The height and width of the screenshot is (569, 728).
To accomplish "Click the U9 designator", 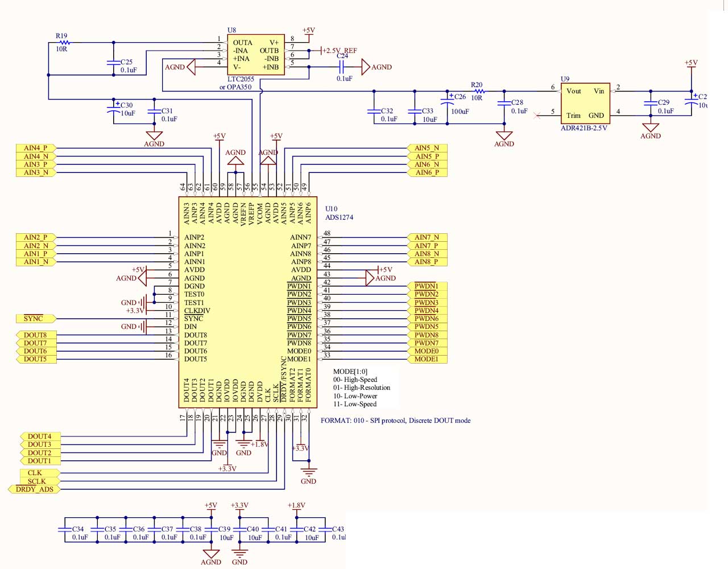I will [x=565, y=79].
